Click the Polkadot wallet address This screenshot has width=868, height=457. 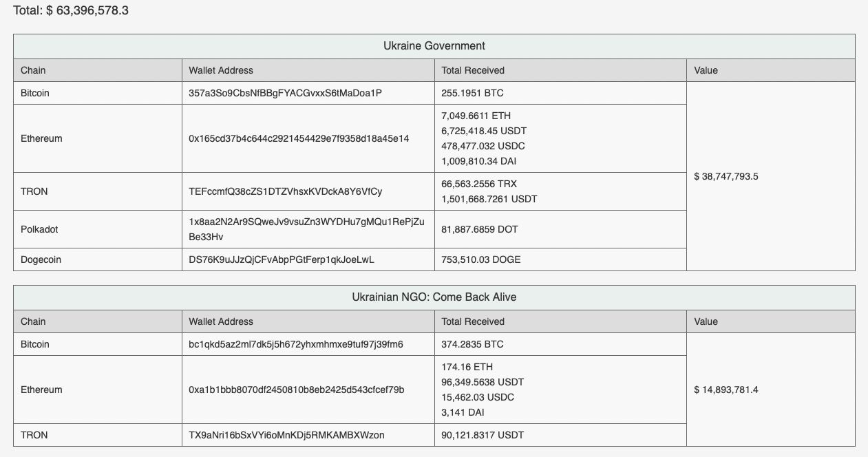click(306, 229)
